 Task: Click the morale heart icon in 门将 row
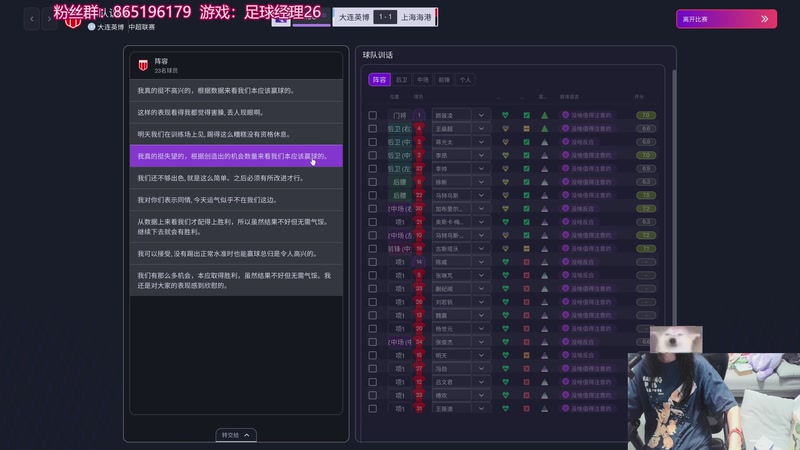tap(506, 115)
